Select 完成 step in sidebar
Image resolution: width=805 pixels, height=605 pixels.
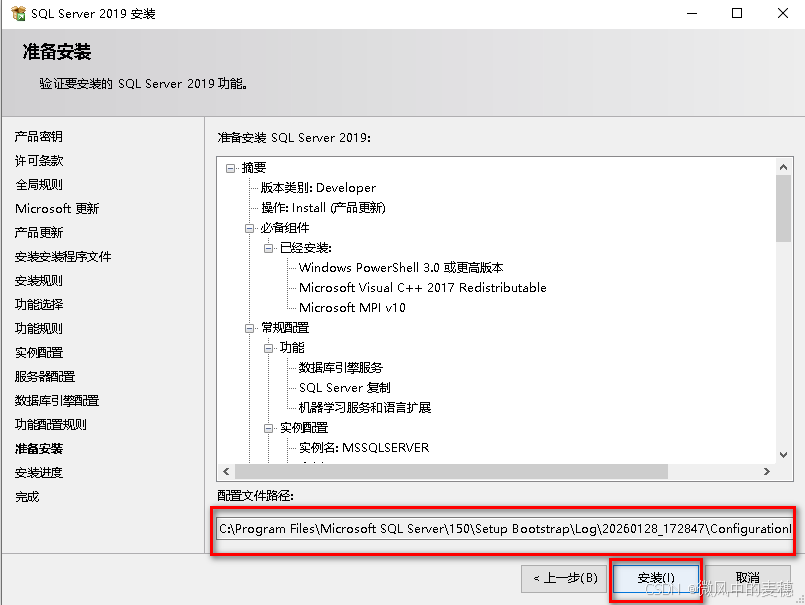pyautogui.click(x=27, y=497)
